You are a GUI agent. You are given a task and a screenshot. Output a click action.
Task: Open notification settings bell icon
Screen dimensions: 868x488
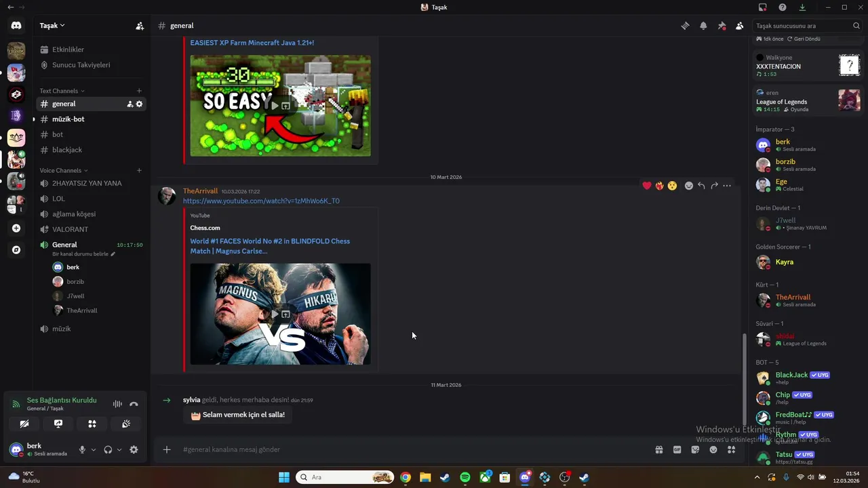tap(703, 26)
